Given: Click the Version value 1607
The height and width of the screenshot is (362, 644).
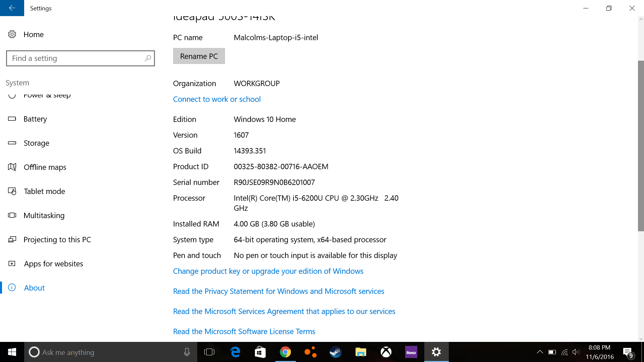Looking at the screenshot, I should tap(241, 135).
